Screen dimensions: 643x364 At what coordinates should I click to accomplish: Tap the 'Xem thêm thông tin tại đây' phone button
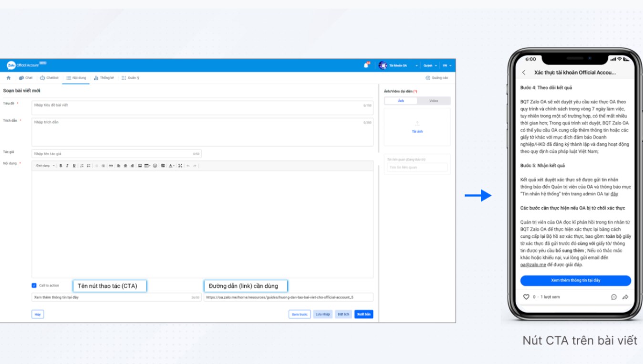(576, 281)
